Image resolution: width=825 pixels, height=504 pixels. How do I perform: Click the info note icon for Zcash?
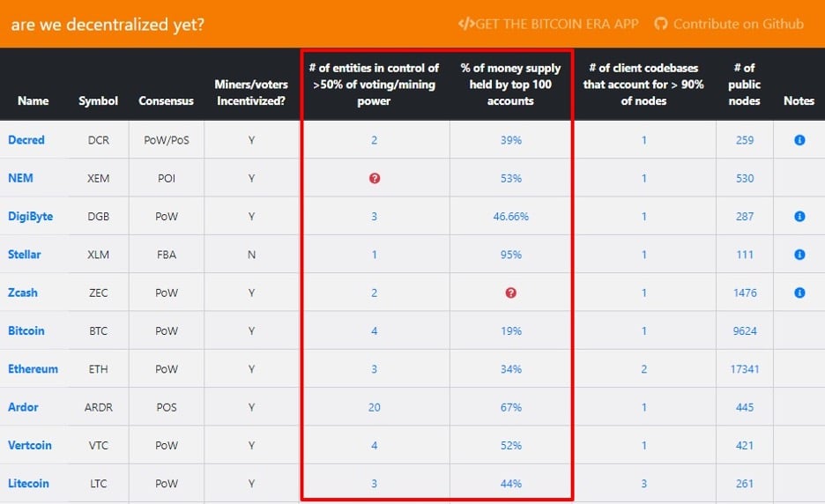pyautogui.click(x=799, y=293)
